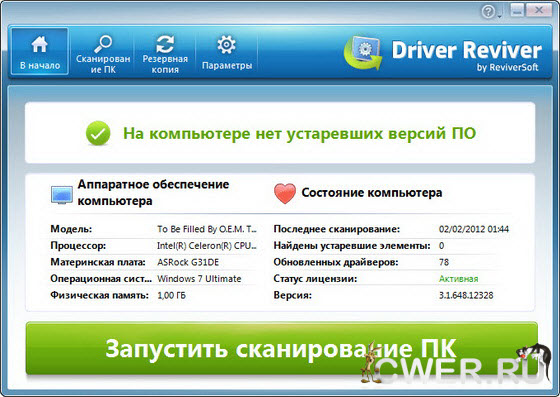The height and width of the screenshot is (397, 560).
Task: Select the '02/02/2012 01:44' scan date
Action: click(x=474, y=229)
